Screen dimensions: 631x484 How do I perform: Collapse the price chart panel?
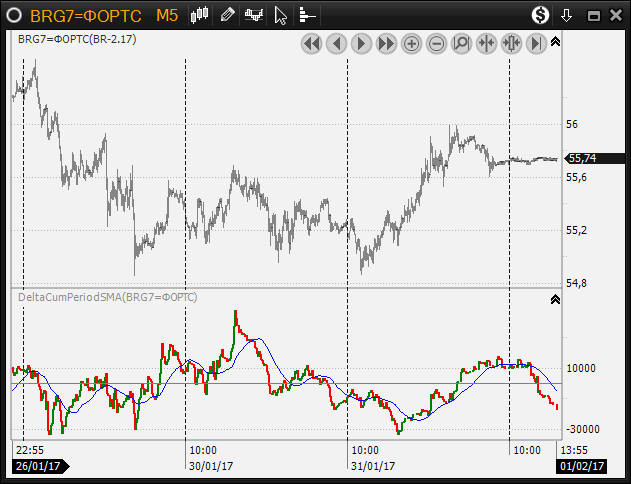tap(556, 42)
